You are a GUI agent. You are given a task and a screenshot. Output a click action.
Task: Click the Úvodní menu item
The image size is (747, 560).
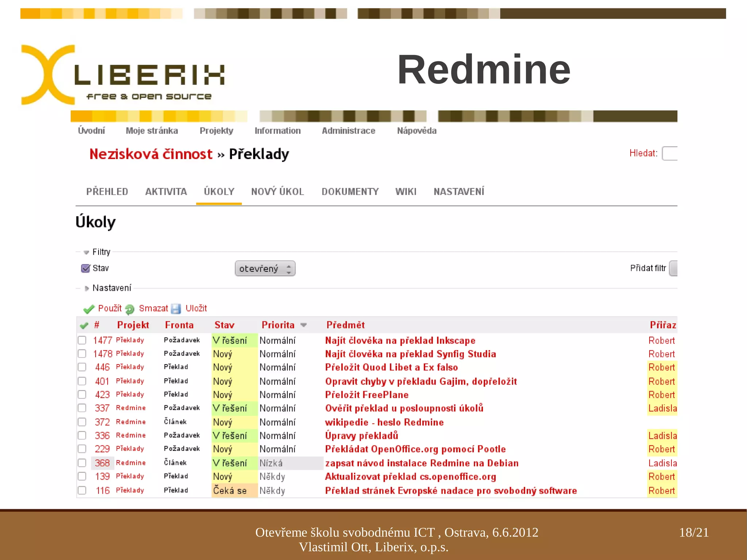point(91,131)
